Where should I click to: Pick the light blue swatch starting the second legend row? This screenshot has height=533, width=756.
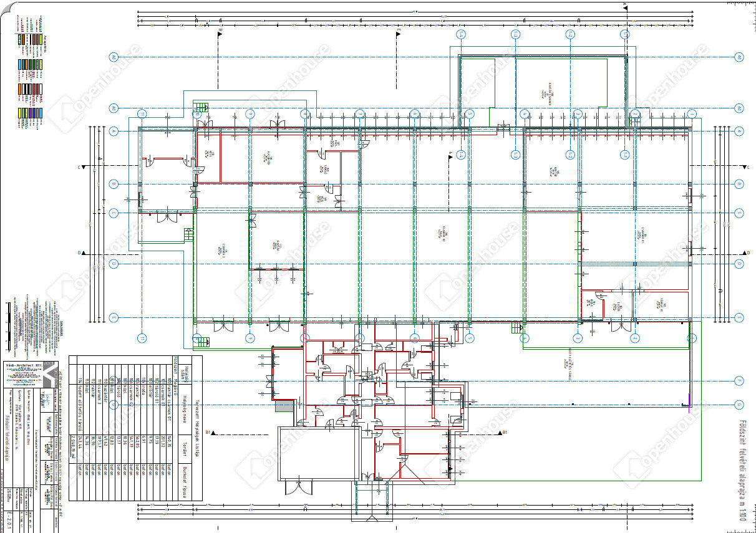tap(21, 63)
